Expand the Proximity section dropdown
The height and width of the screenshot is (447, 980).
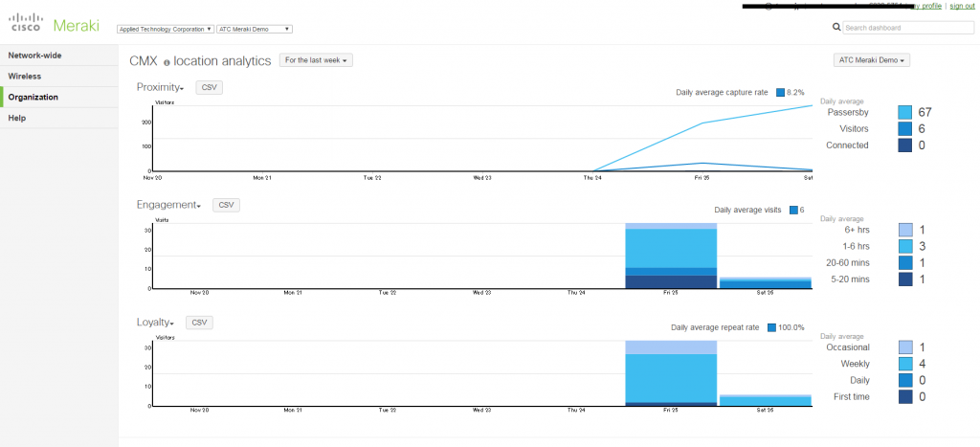coord(160,87)
